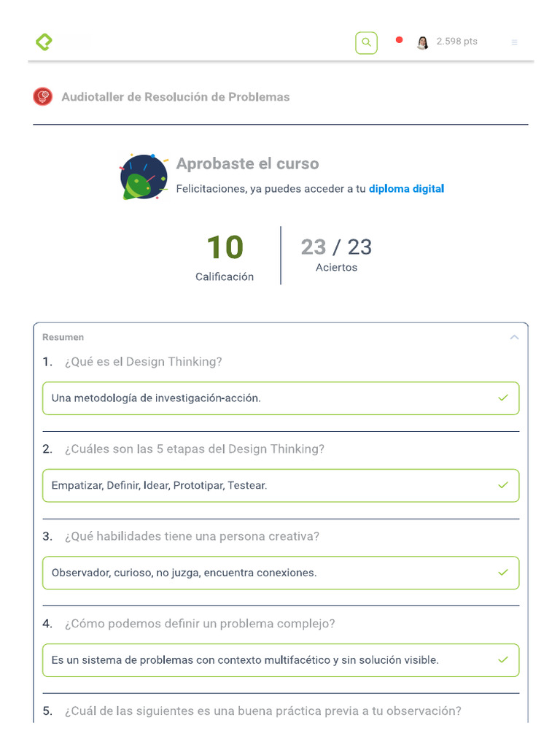Click the party hat celebration icon

point(144,177)
